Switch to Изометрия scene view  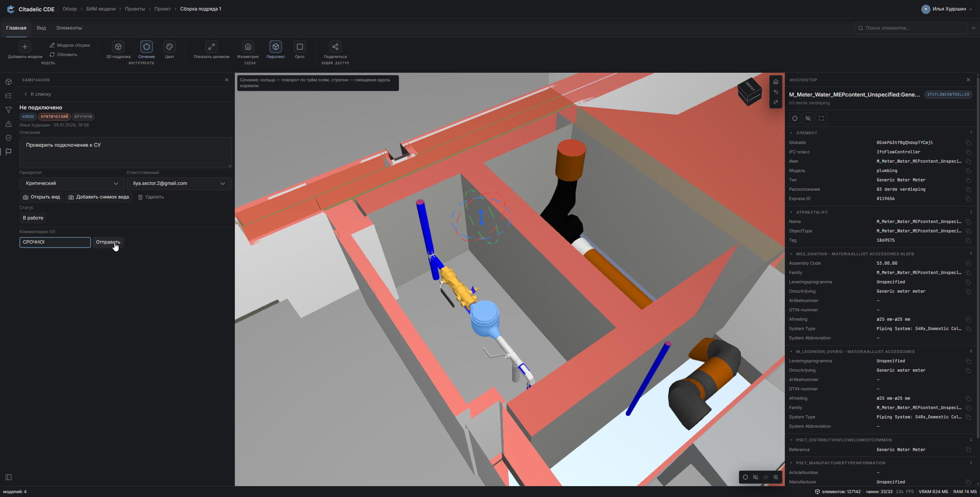(x=248, y=47)
